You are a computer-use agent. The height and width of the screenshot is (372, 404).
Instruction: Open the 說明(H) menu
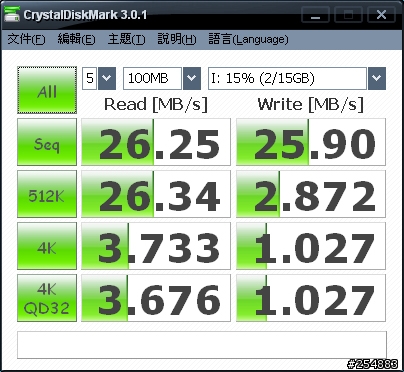[x=177, y=39]
